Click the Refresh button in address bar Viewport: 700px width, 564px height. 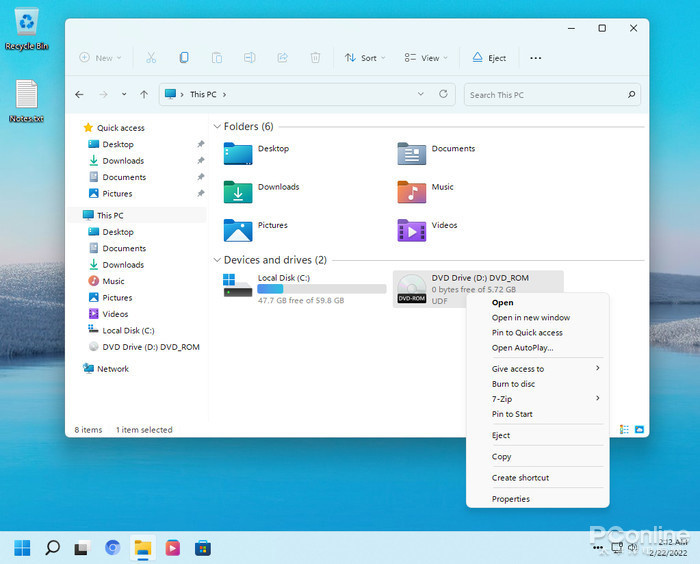click(x=444, y=94)
